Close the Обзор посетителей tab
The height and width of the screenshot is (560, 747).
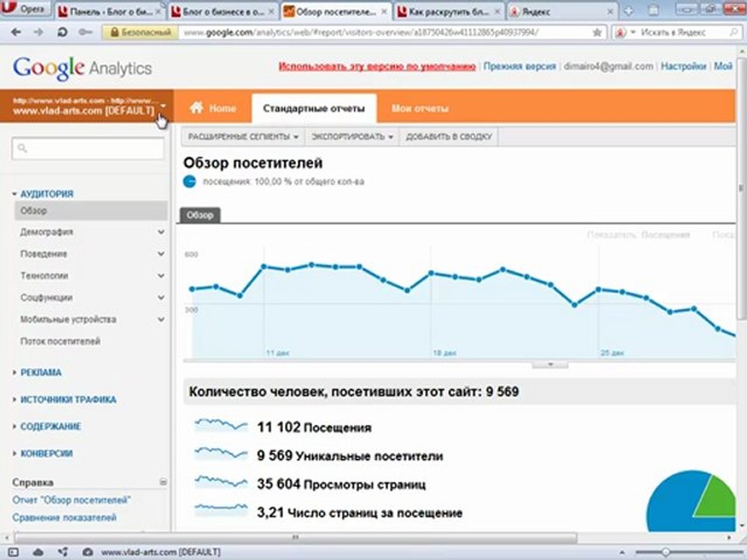point(384,12)
